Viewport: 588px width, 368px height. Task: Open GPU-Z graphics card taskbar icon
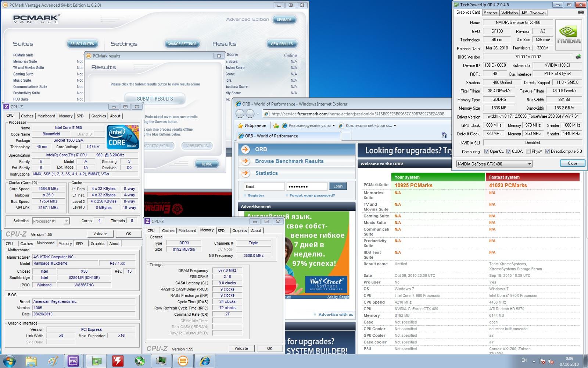(x=96, y=361)
